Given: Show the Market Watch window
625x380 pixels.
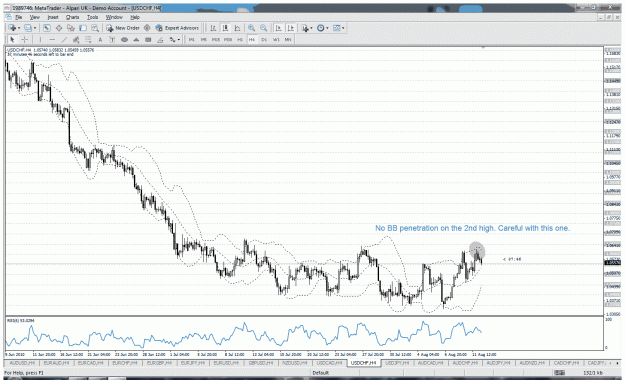Looking at the screenshot, I should point(47,28).
